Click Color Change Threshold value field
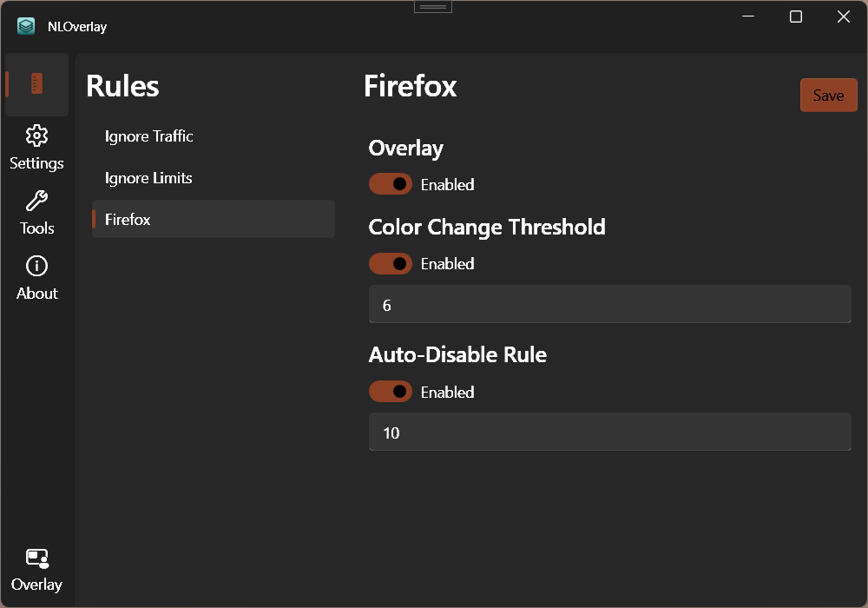This screenshot has width=868, height=608. tap(609, 304)
